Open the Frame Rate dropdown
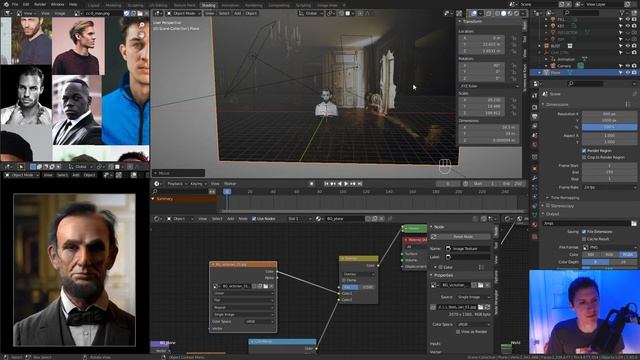The width and height of the screenshot is (640, 360). click(x=609, y=187)
